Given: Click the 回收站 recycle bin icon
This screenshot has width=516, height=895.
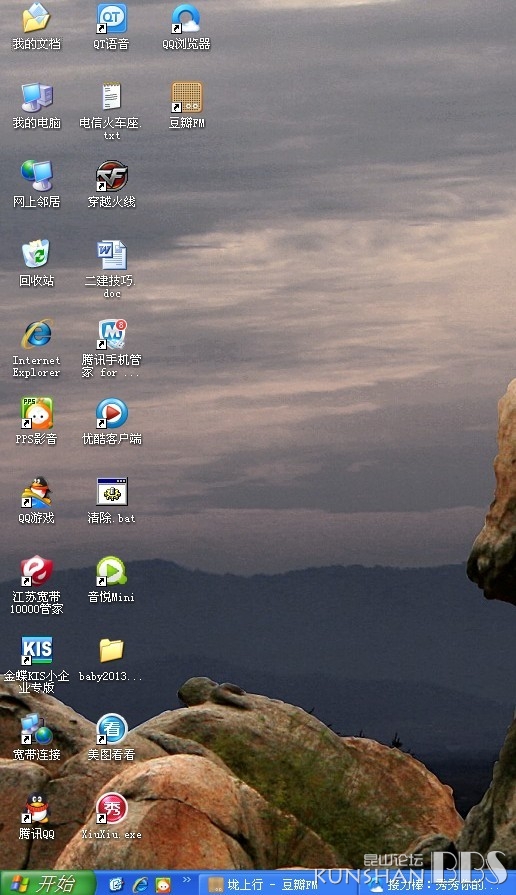Looking at the screenshot, I should pyautogui.click(x=37, y=255).
